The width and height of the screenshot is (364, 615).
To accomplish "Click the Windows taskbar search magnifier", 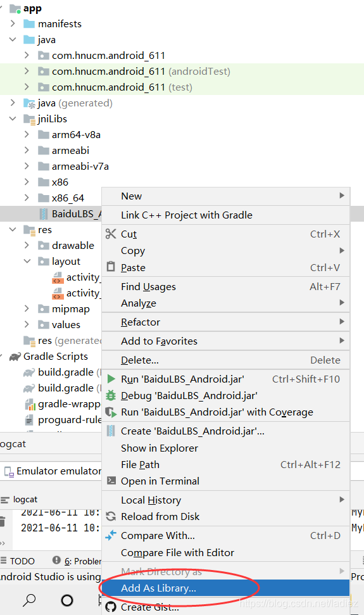I will 29,600.
